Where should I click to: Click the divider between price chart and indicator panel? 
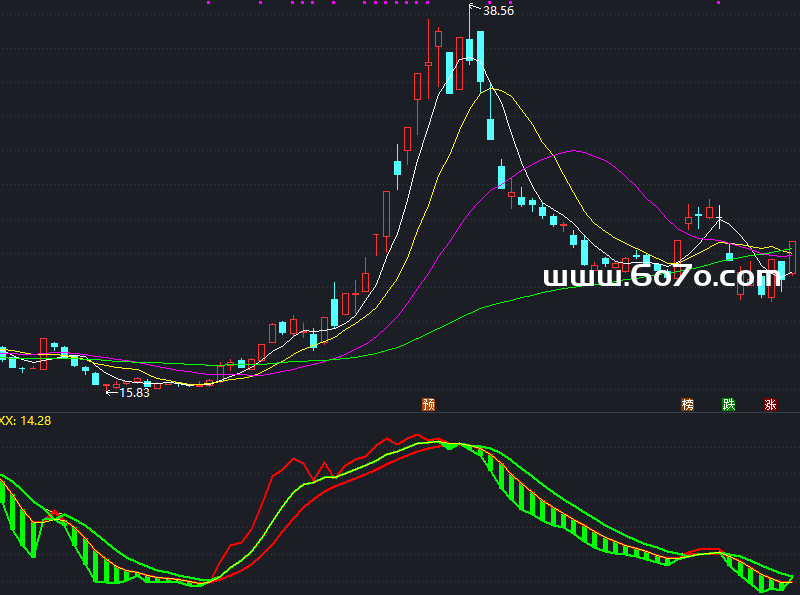(x=400, y=412)
